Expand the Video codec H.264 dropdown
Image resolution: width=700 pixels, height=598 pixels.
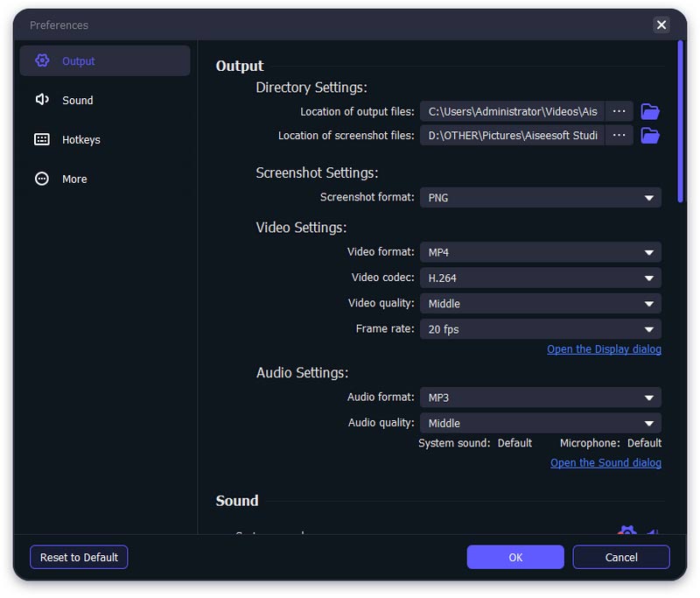coord(540,278)
